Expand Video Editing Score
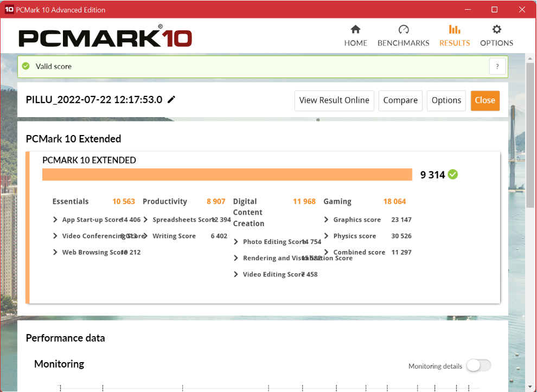 235,274
